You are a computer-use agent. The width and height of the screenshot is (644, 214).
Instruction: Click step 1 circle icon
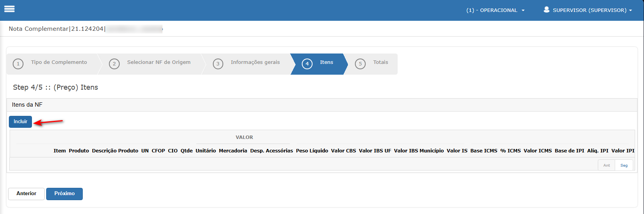coord(18,64)
